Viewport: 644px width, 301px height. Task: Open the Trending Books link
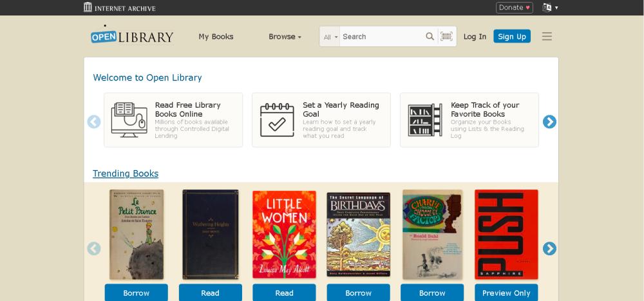click(x=126, y=173)
